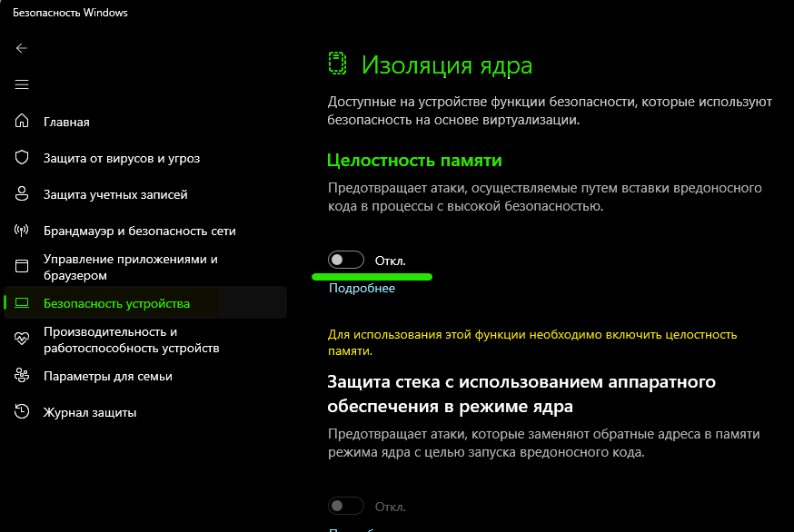
Task: Click the heart-monitor icon for device performance
Action: point(21,340)
